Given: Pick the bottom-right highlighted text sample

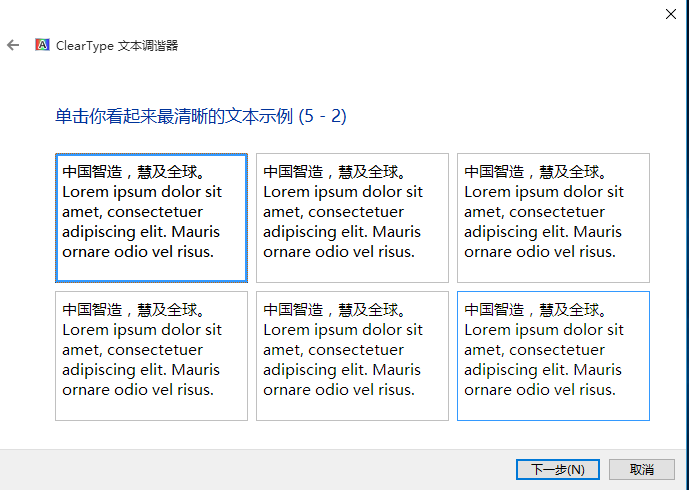Looking at the screenshot, I should tap(553, 356).
